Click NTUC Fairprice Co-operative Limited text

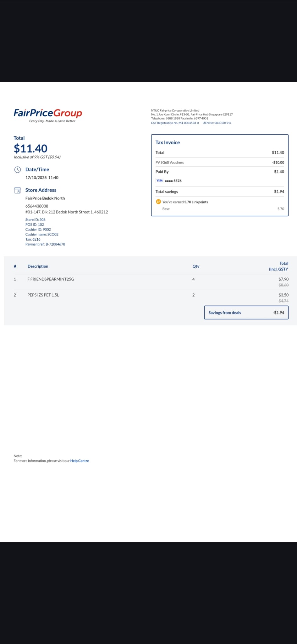point(175,110)
